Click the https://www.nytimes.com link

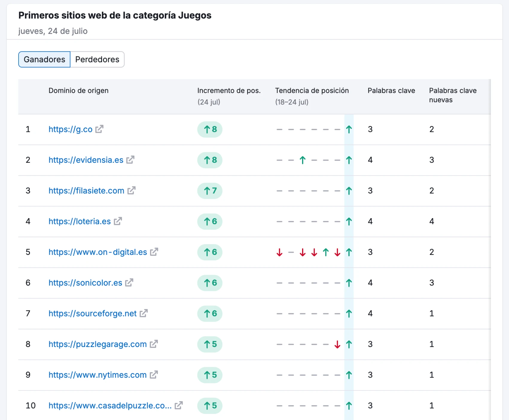click(x=97, y=375)
